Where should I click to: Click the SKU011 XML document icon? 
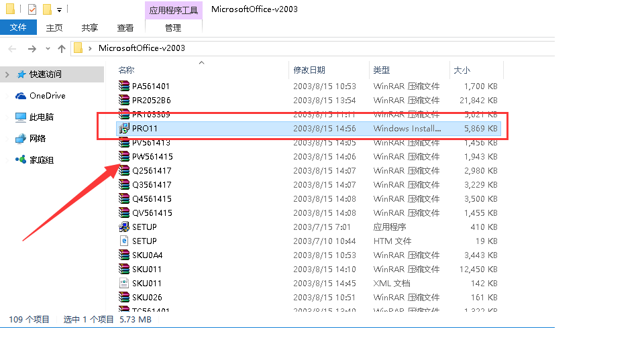click(124, 283)
